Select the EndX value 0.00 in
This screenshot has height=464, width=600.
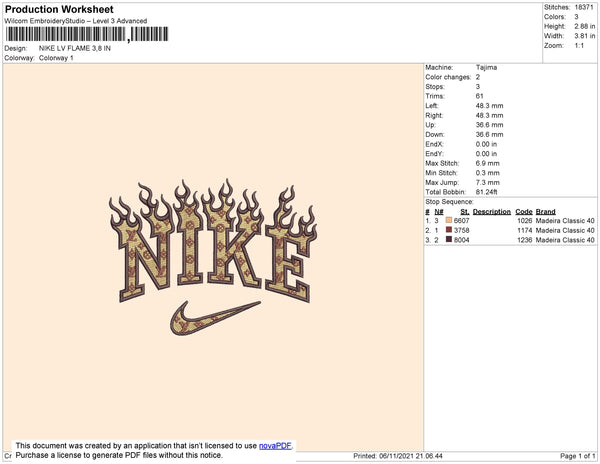click(486, 144)
